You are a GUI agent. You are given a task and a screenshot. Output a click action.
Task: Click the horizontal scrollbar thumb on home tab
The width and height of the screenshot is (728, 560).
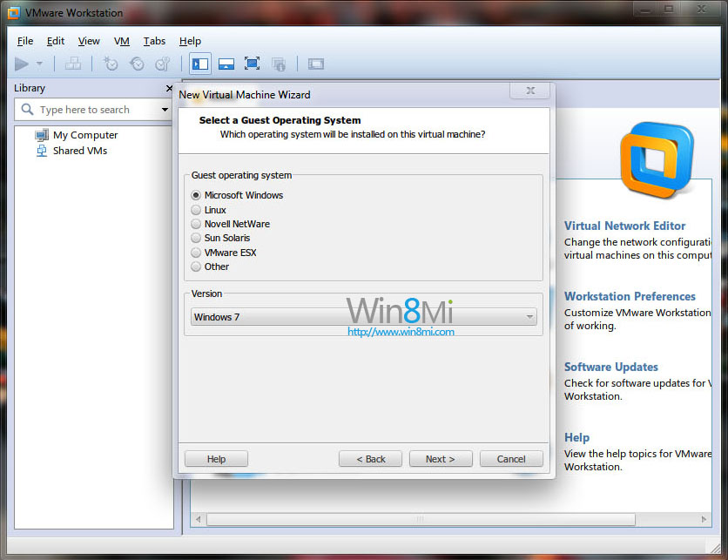(x=421, y=519)
